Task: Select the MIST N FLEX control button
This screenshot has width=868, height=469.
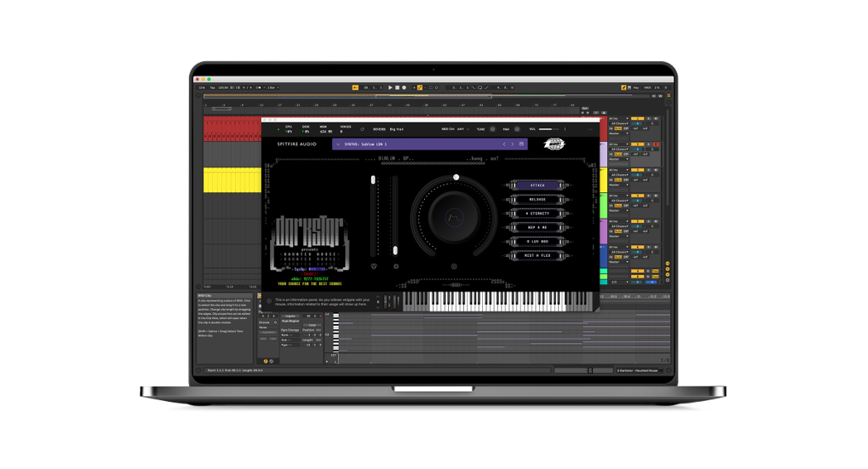Action: coord(537,255)
